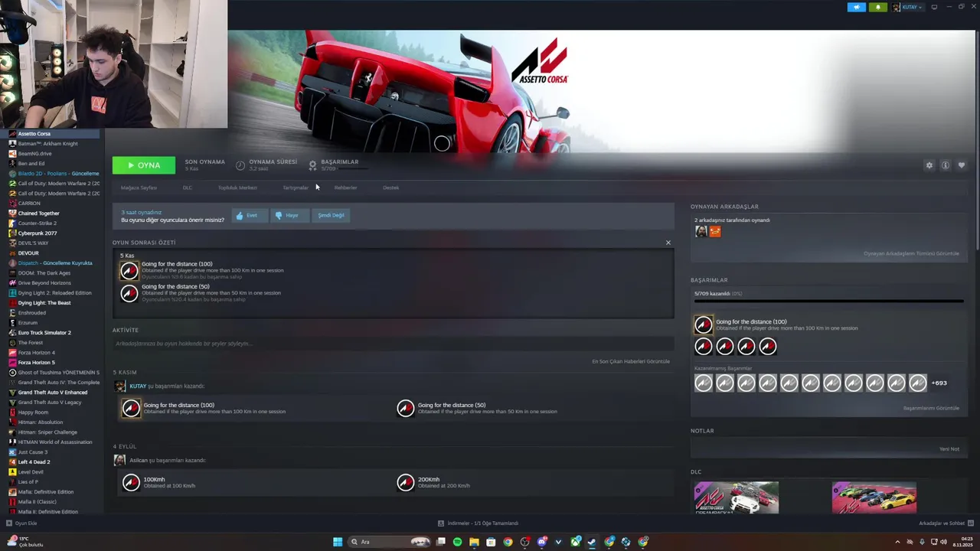980x551 pixels.
Task: Open the DLC tab
Action: 187,187
